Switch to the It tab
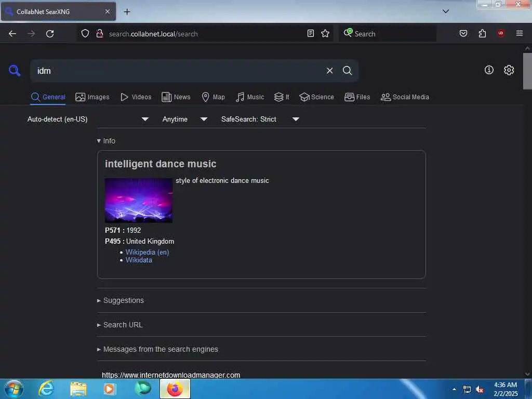This screenshot has width=532, height=399. tap(282, 97)
